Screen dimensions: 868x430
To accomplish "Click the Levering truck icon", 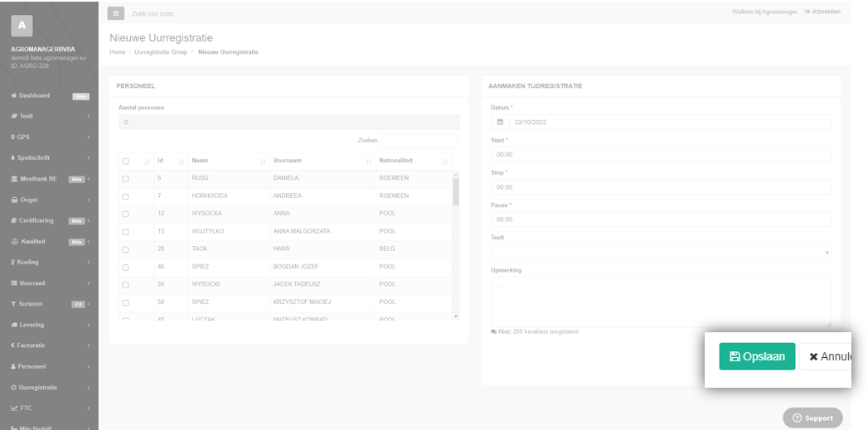I will (x=14, y=325).
